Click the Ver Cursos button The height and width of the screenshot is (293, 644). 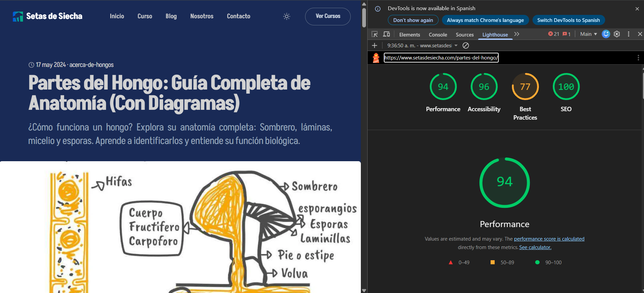click(x=328, y=16)
